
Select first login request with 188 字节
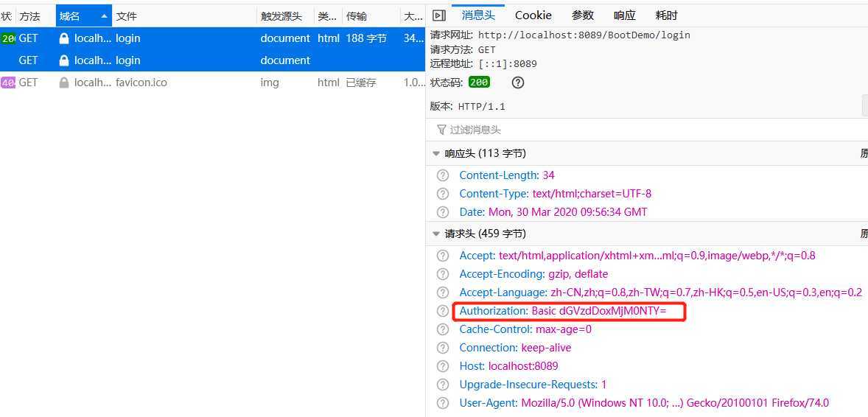(212, 38)
